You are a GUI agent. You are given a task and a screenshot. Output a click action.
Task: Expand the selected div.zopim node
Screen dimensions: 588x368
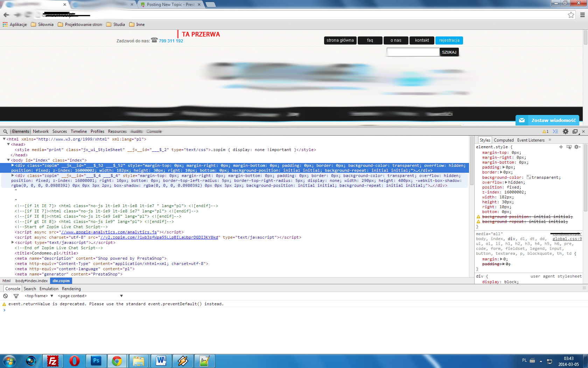tap(13, 165)
